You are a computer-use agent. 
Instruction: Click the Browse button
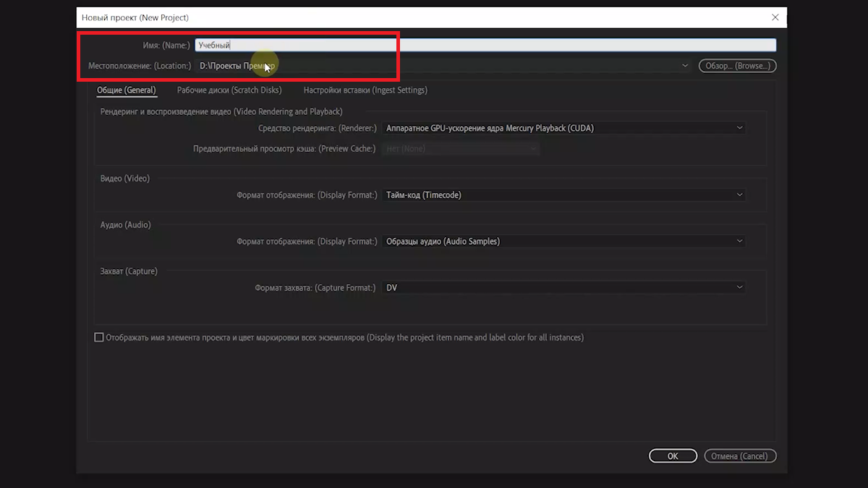pyautogui.click(x=737, y=66)
